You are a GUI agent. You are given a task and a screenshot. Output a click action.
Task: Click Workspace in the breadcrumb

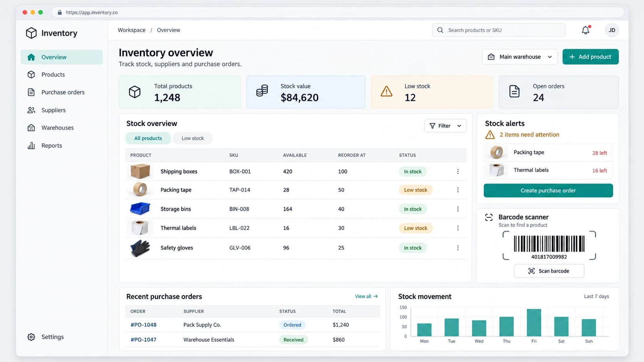(132, 30)
